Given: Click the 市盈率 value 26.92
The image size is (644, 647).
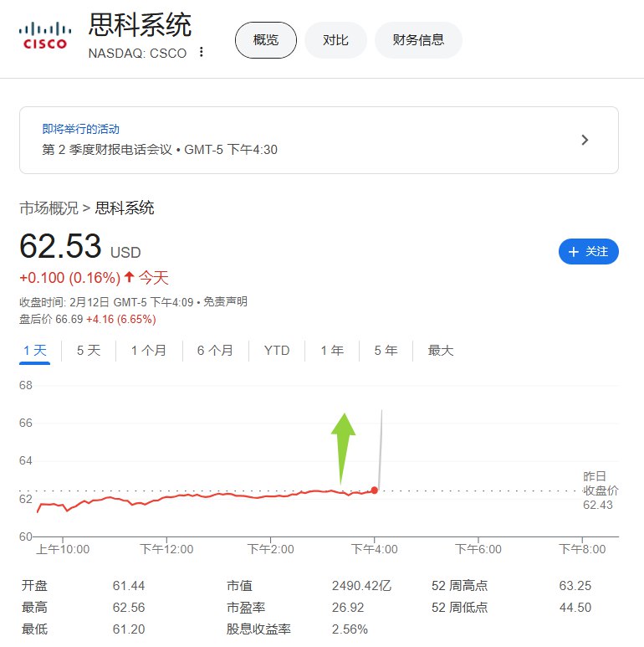Looking at the screenshot, I should pyautogui.click(x=348, y=608).
